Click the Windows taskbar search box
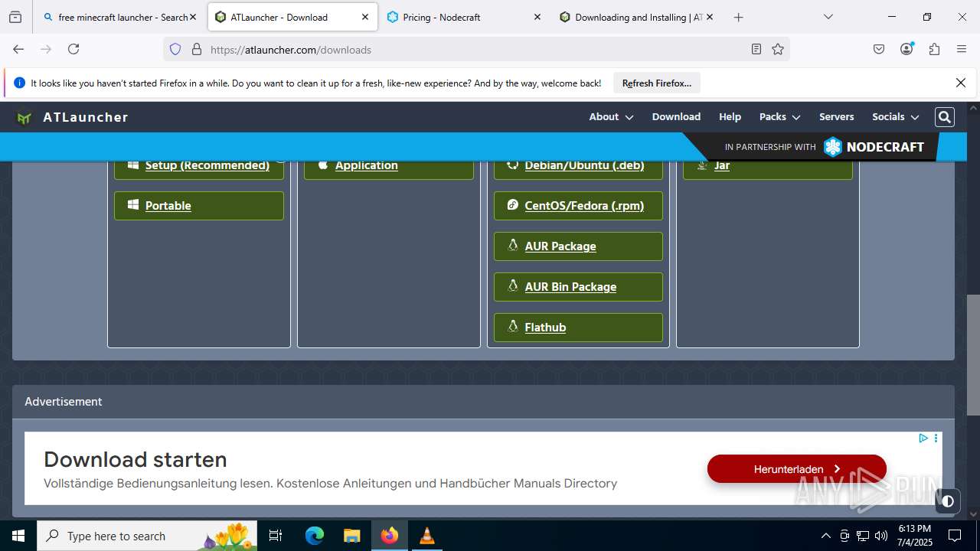The height and width of the screenshot is (551, 980). (x=149, y=536)
